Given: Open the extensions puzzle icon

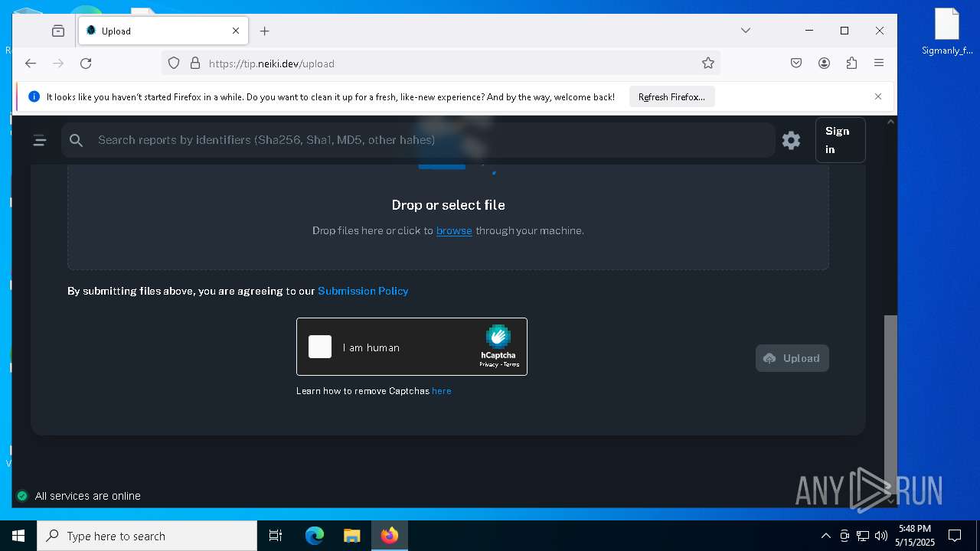Looking at the screenshot, I should 851,64.
